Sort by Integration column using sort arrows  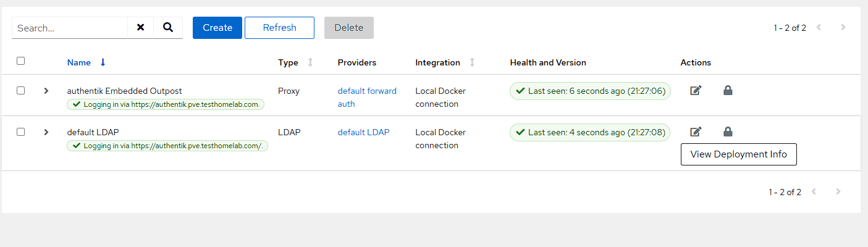click(x=472, y=62)
